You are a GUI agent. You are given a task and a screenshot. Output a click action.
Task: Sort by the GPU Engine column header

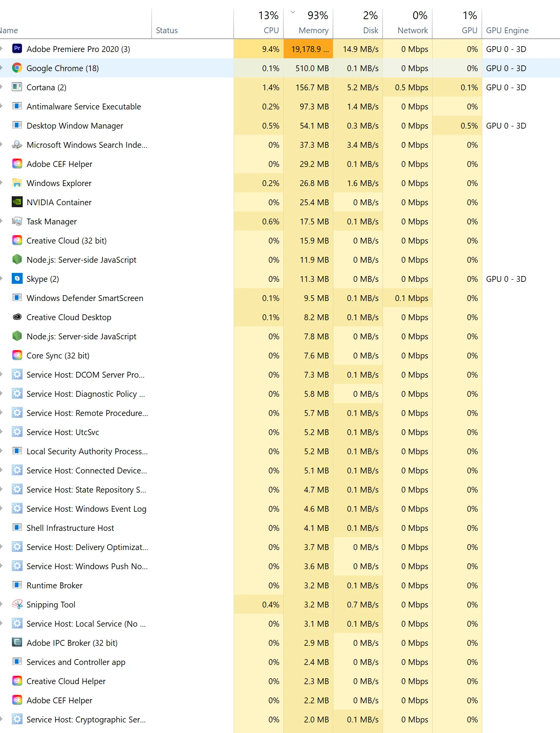(521, 24)
